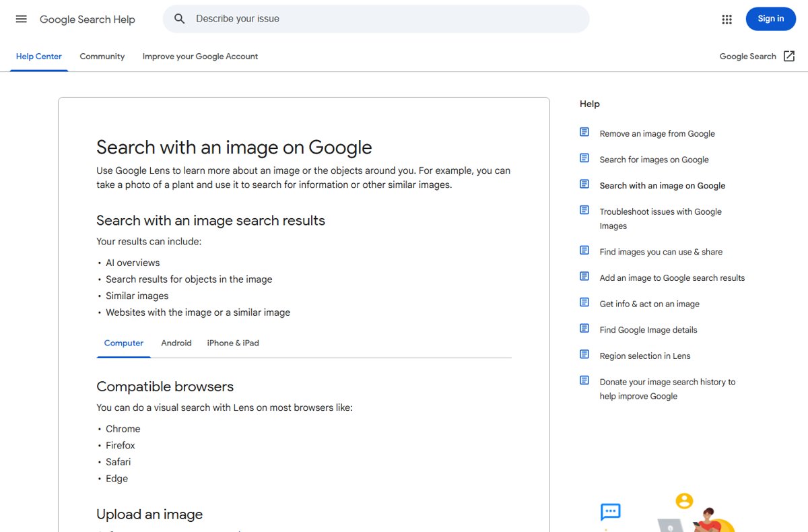
Task: Click the Similar images bullet text
Action: point(137,296)
